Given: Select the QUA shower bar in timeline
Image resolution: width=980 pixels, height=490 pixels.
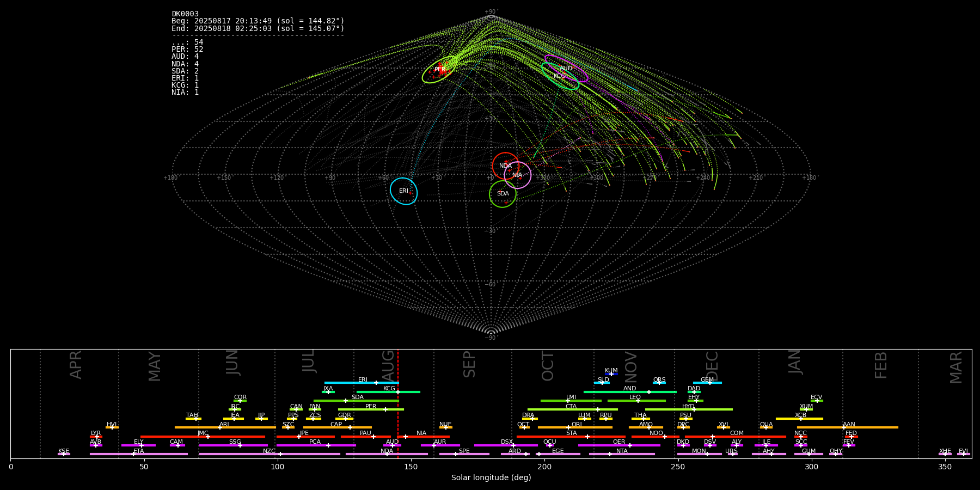Looking at the screenshot, I should (766, 427).
